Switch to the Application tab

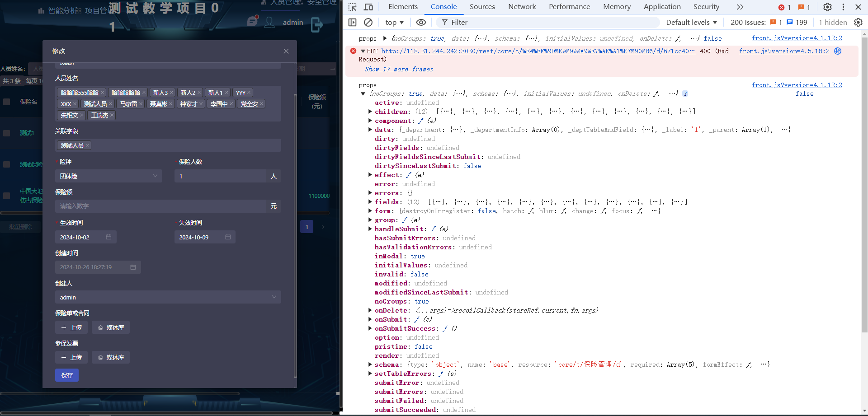point(662,7)
